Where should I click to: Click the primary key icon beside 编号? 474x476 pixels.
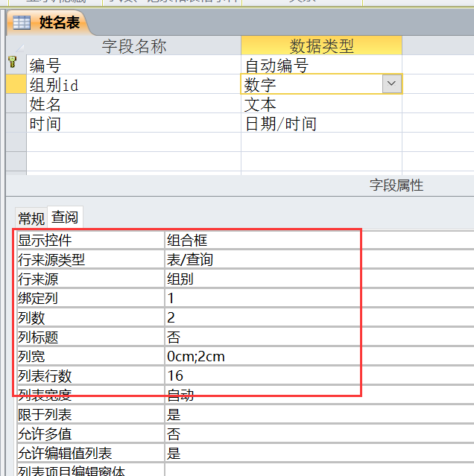(12, 64)
